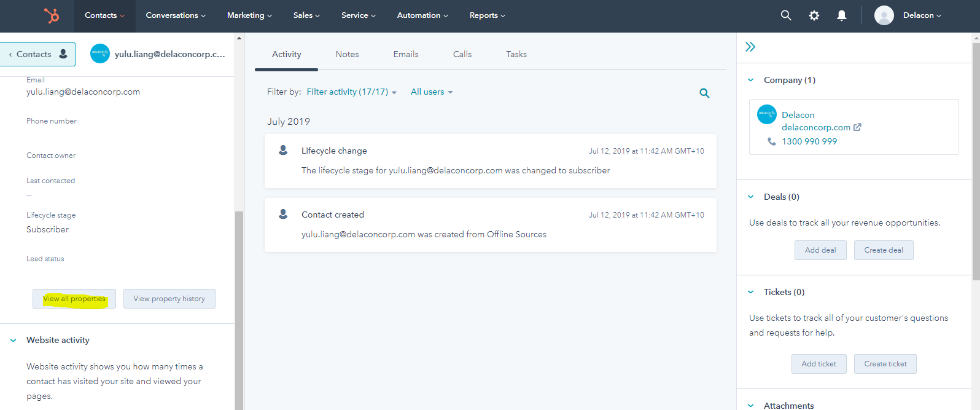
Task: Click the Email value yulu.liang@delaconcorp.com
Action: (83, 92)
